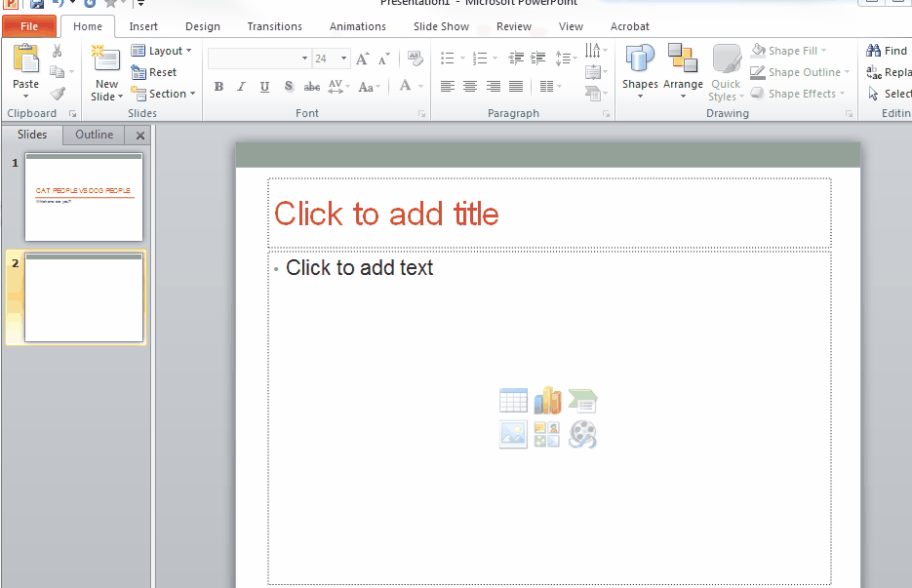Viewport: 912px width, 588px height.
Task: Insert a Chart from the content placeholder
Action: click(x=547, y=400)
